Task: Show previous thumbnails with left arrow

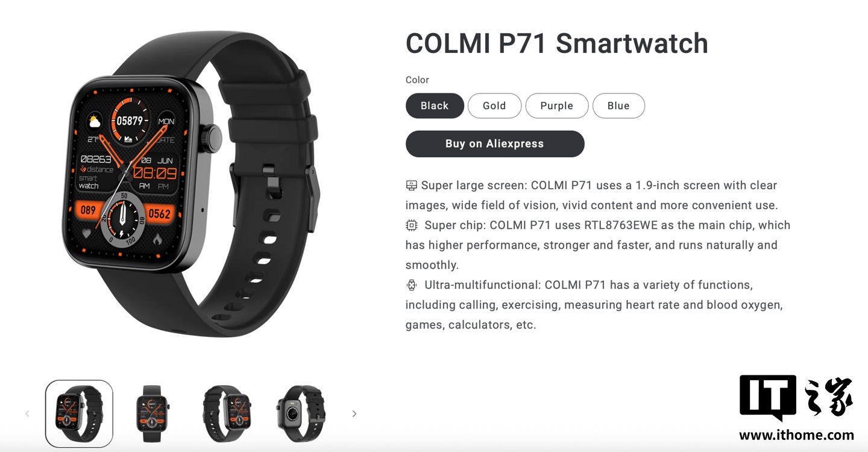Action: point(27,413)
